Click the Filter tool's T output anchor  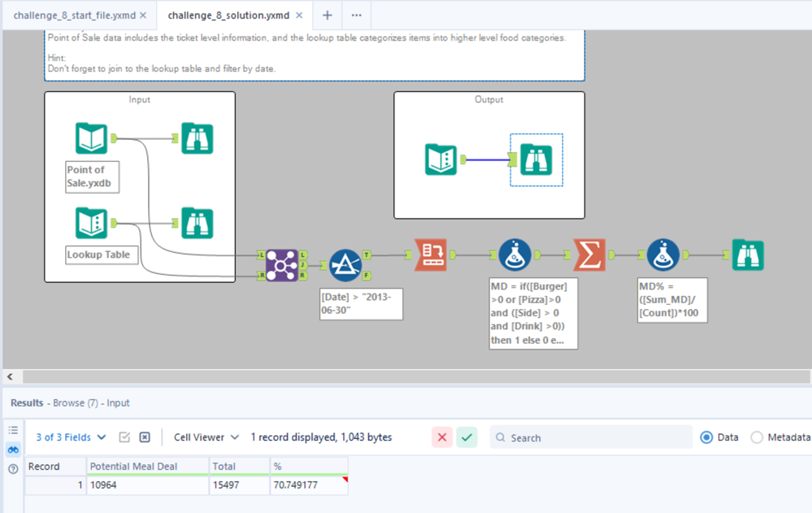point(367,254)
